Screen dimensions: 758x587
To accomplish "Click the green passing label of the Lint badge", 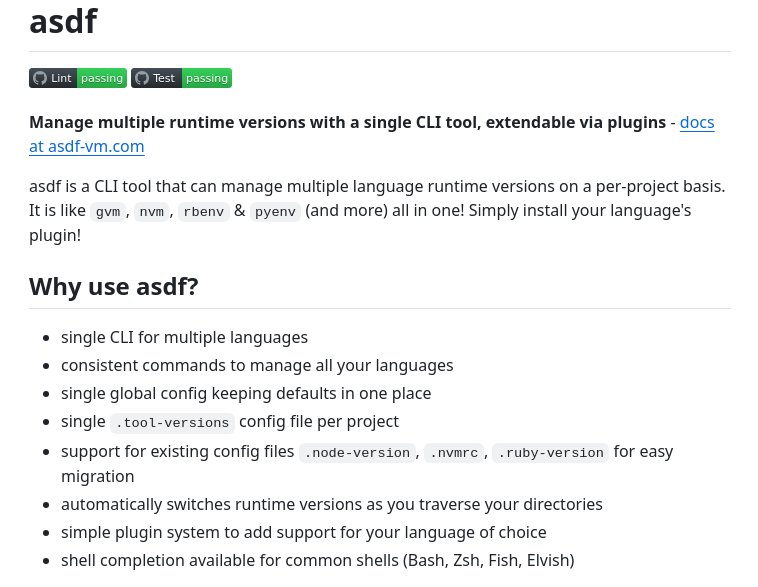I will (101, 78).
